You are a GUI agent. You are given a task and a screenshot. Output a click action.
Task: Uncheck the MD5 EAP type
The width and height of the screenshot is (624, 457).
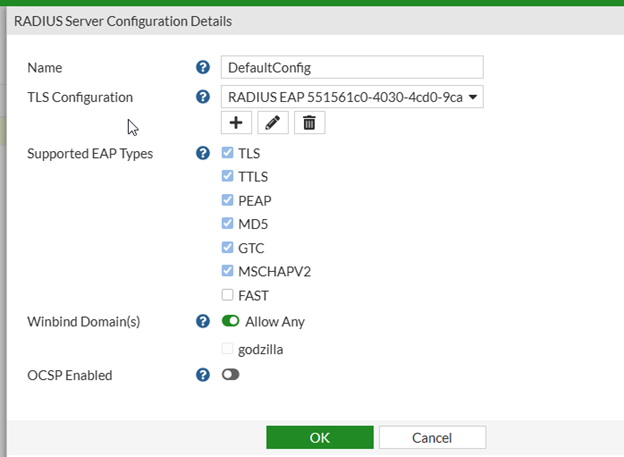pyautogui.click(x=228, y=224)
